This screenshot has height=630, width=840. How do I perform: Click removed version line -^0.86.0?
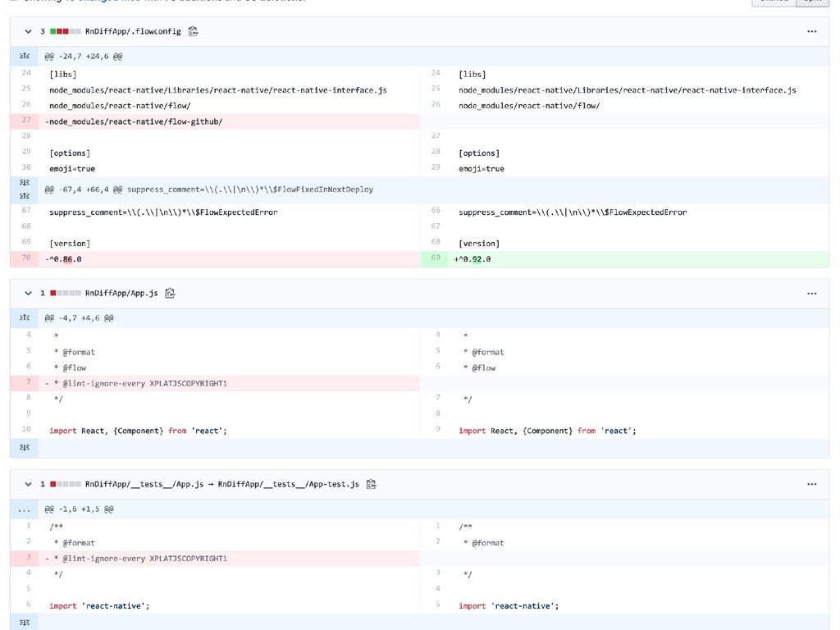pos(229,258)
